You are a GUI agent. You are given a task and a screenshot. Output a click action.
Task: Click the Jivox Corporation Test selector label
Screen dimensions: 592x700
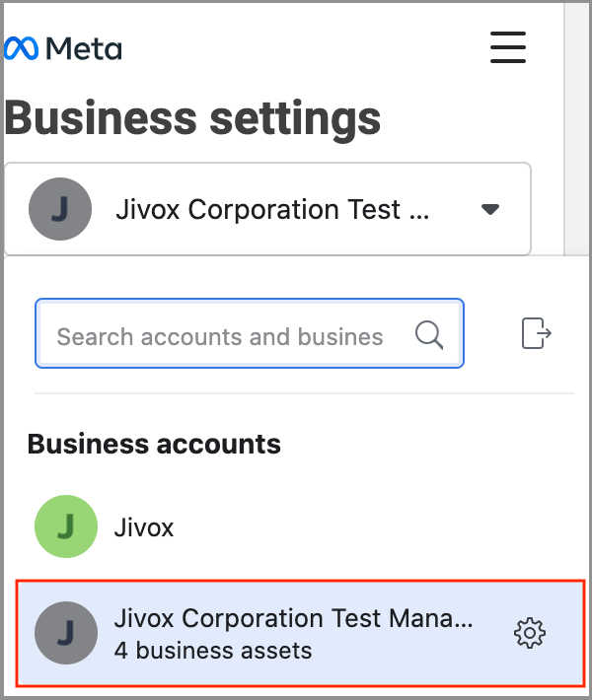click(x=271, y=209)
